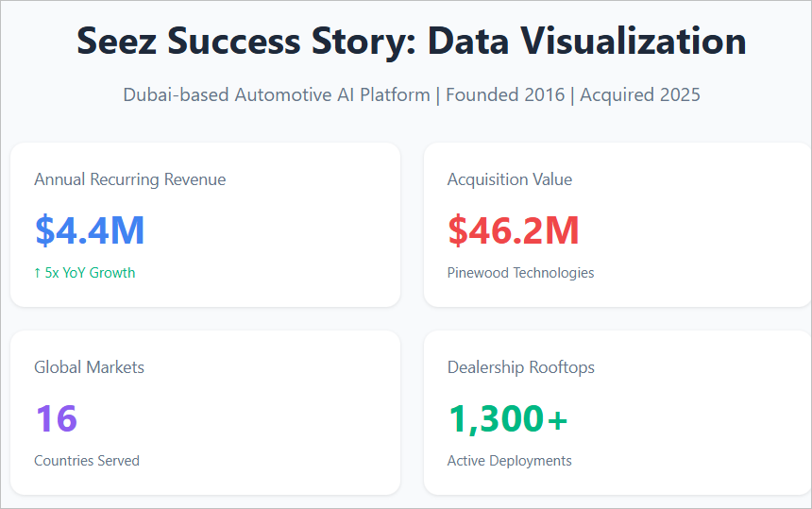The image size is (812, 509).
Task: Click "Acquired 2025" in the subtitle
Action: [x=640, y=95]
